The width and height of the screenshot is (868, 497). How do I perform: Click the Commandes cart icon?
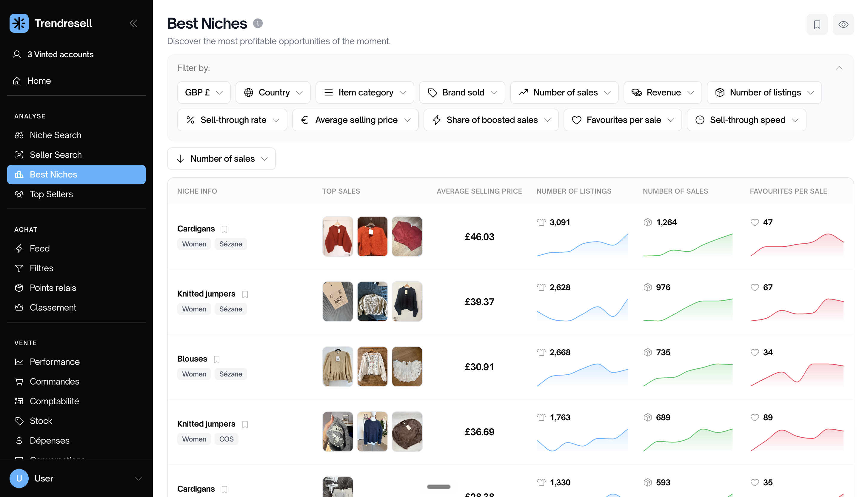click(19, 382)
